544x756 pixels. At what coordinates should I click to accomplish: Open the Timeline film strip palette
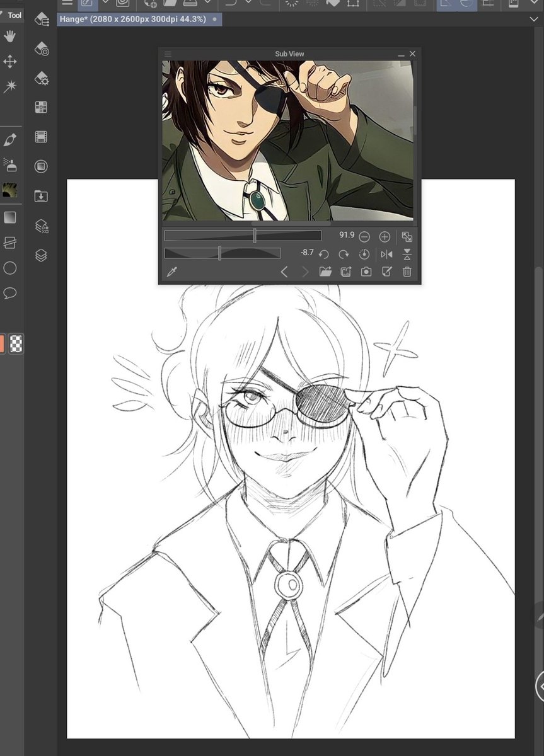[42, 137]
